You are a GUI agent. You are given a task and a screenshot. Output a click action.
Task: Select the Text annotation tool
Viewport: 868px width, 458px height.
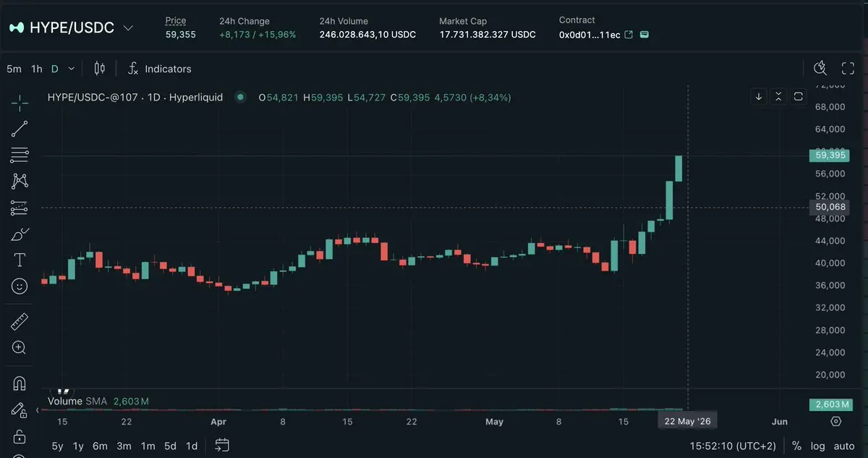pos(20,260)
